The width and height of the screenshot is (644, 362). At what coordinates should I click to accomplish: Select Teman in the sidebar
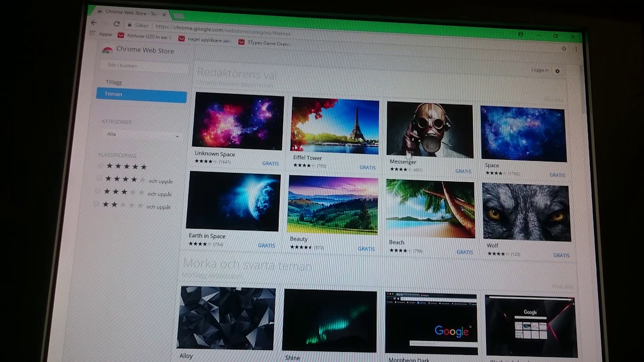[x=141, y=95]
